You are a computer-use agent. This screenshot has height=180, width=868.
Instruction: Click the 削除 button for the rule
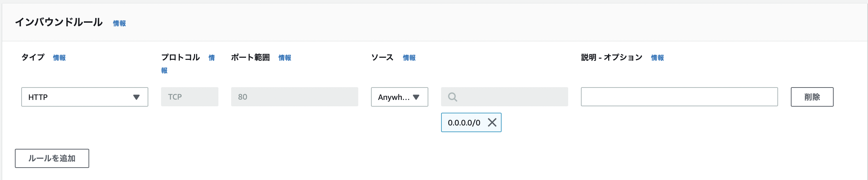click(812, 97)
